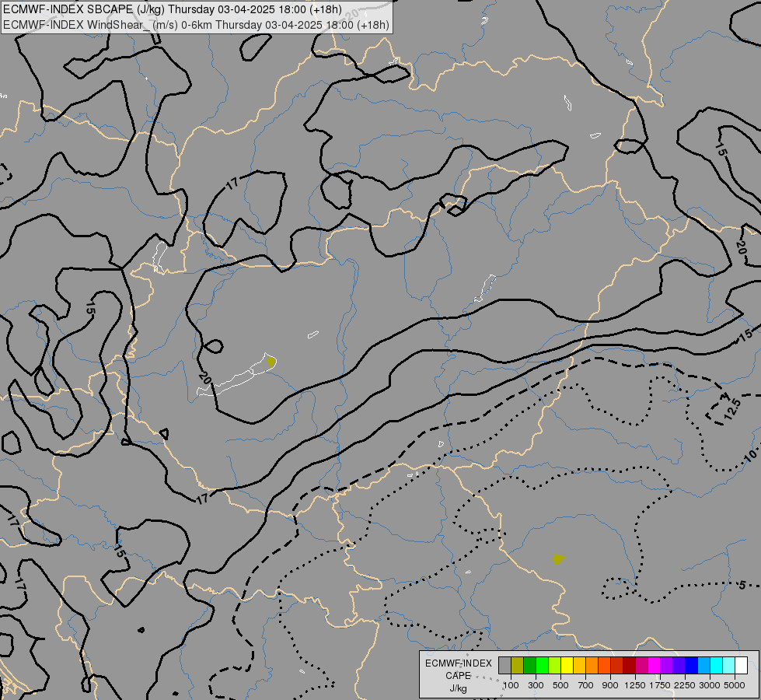Click the legend tick label 700

point(586,685)
